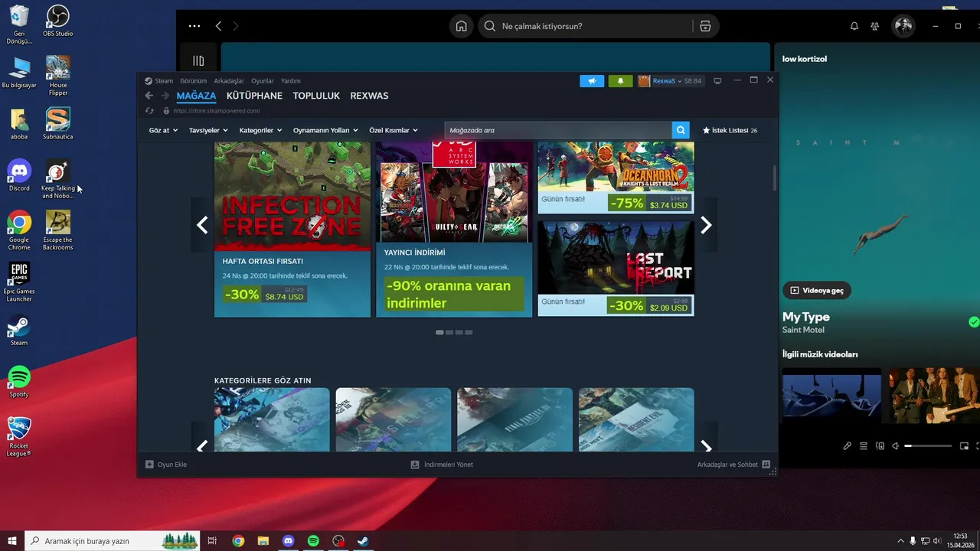This screenshot has height=551, width=980.
Task: Open İstek Listesi wishlist button
Action: [730, 130]
